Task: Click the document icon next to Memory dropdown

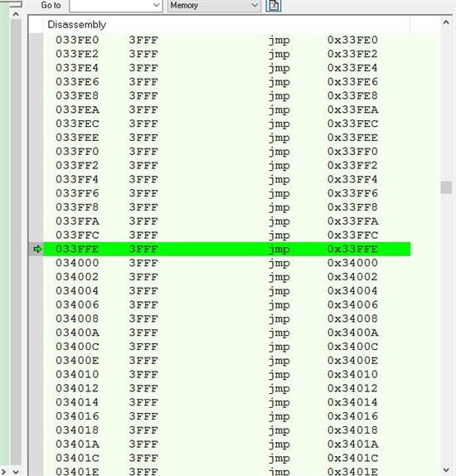Action: click(274, 5)
